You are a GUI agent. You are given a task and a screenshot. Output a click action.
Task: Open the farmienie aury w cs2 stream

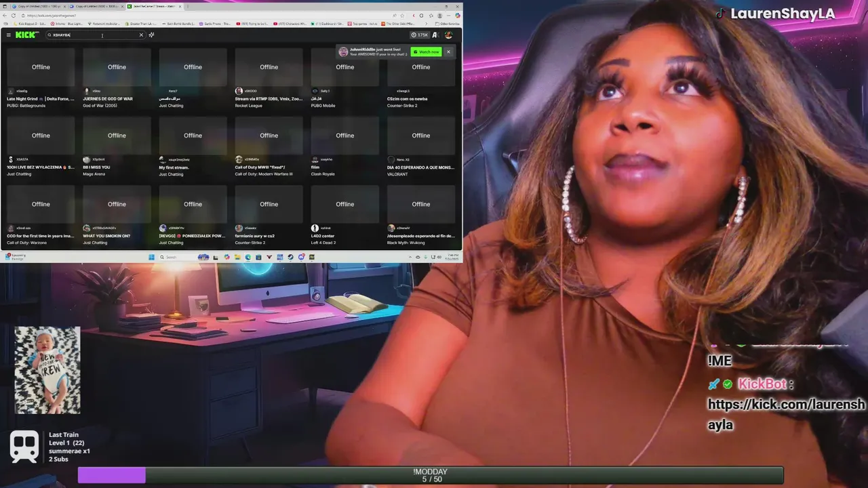click(254, 236)
